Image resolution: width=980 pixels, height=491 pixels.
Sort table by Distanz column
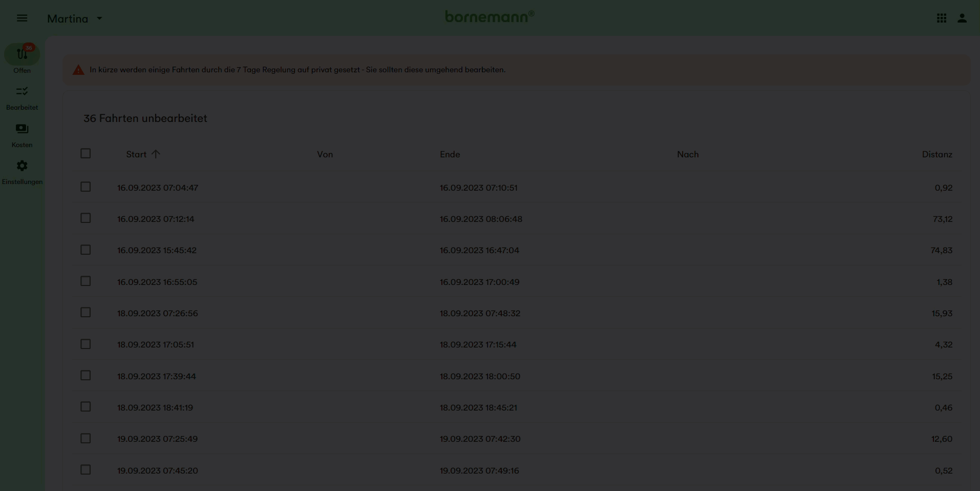936,154
